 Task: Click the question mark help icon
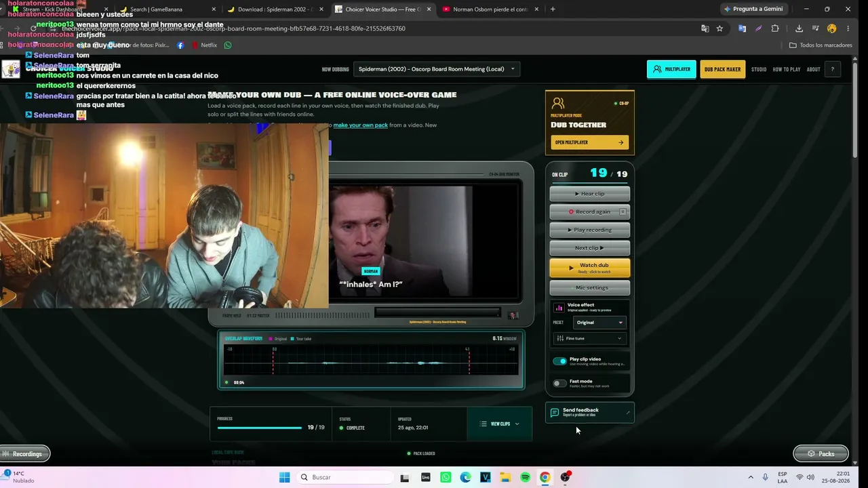point(832,69)
